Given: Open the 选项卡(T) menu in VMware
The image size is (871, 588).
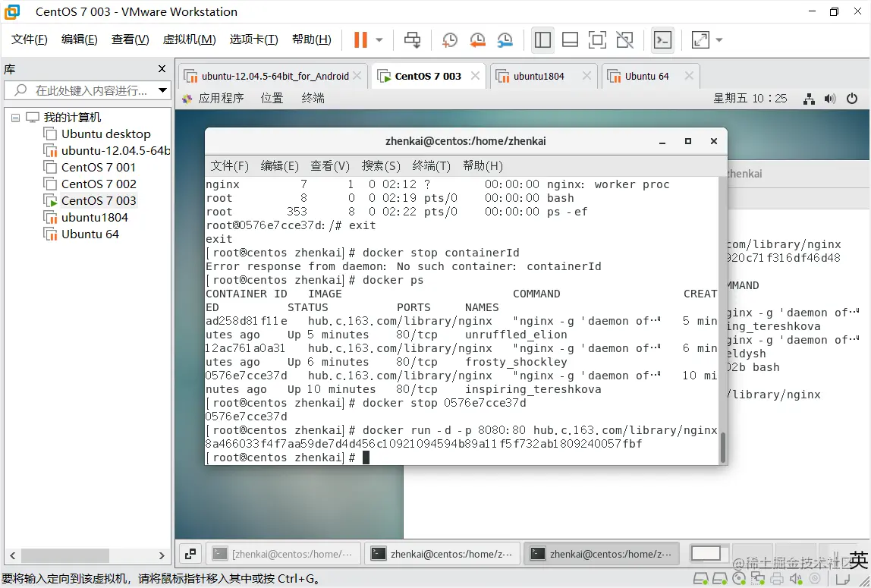Looking at the screenshot, I should point(254,39).
